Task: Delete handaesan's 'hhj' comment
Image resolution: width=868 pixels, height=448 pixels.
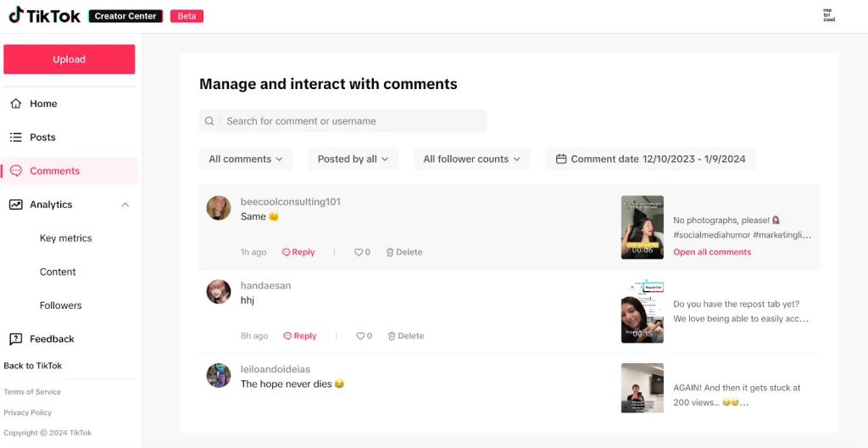Action: 406,336
